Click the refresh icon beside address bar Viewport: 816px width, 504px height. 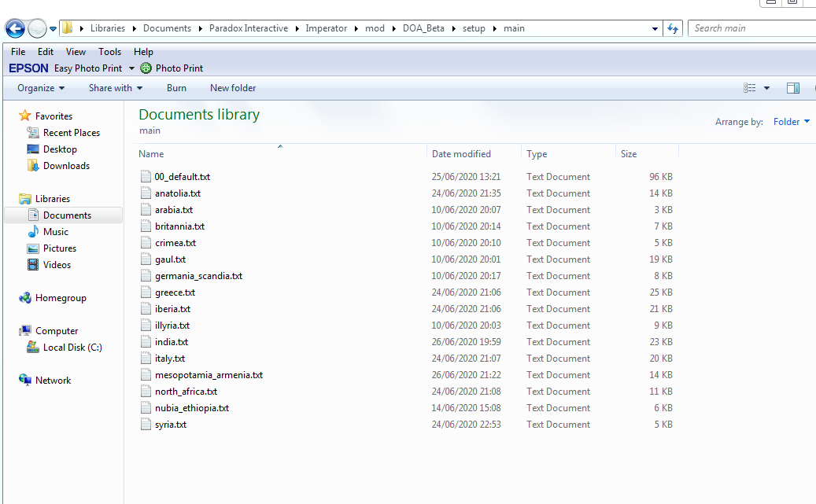673,28
